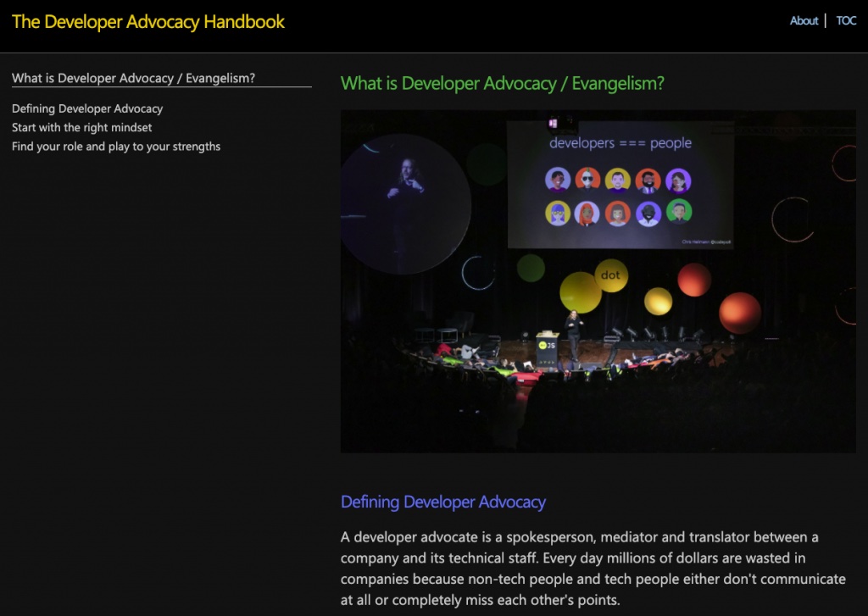This screenshot has width=868, height=616.
Task: Click the yellow 'dot' circle logo
Action: click(610, 275)
